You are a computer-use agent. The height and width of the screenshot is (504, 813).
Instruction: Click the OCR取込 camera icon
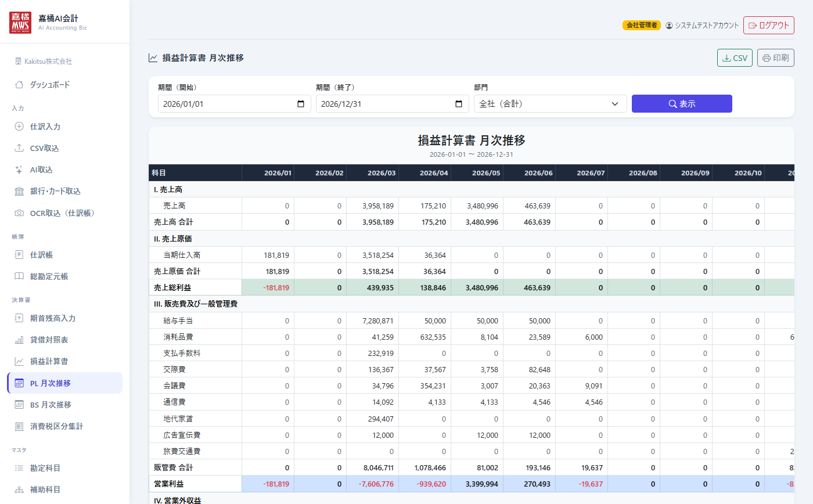pyautogui.click(x=19, y=213)
